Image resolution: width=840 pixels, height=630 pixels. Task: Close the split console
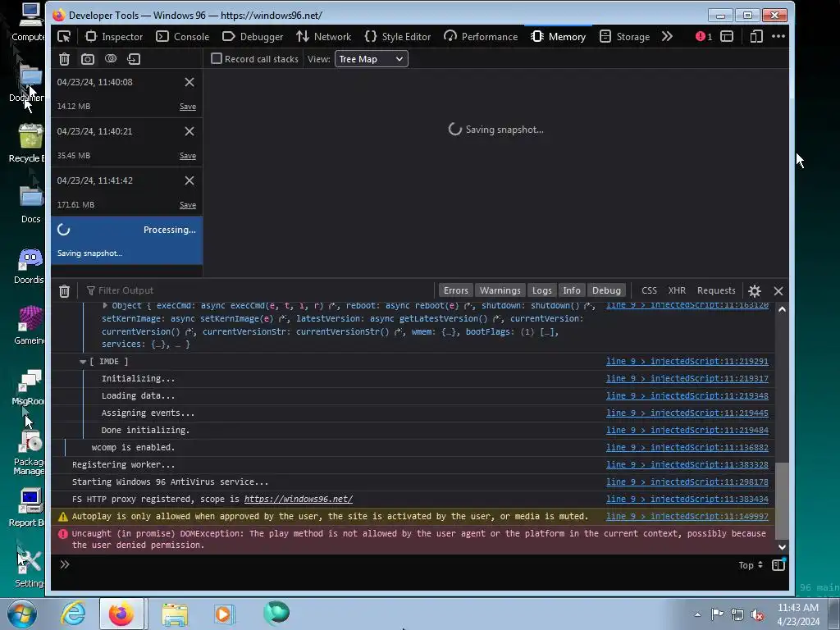click(x=778, y=291)
